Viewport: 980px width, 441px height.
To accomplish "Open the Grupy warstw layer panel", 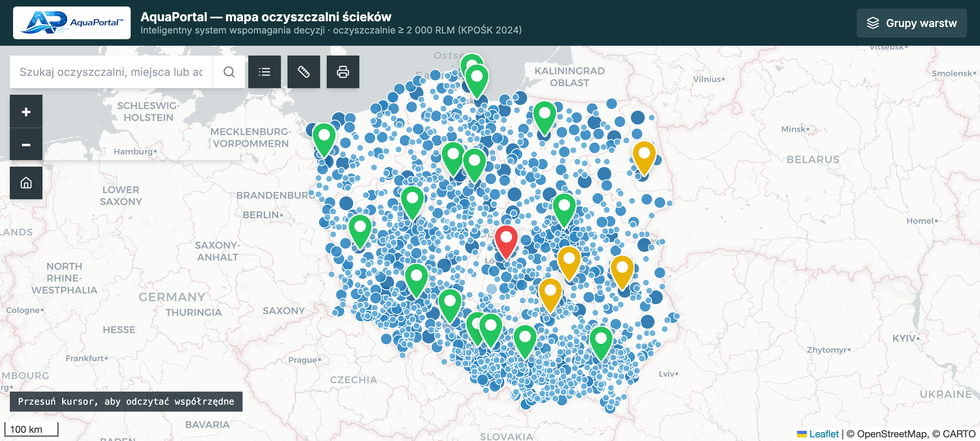I will [911, 23].
